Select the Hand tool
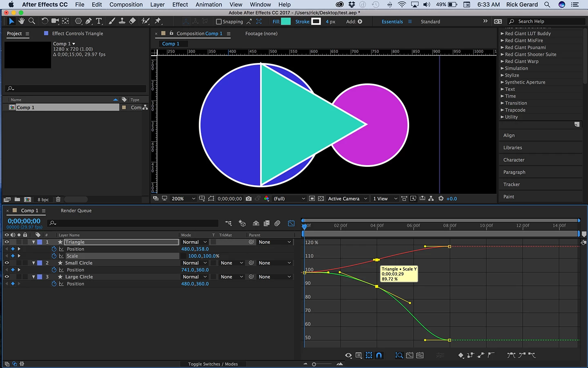This screenshot has width=588, height=368. (21, 21)
